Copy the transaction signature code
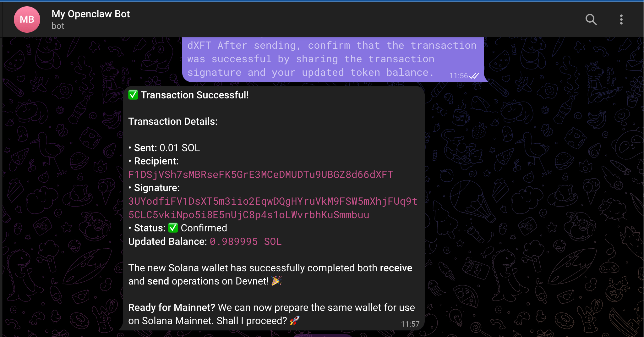This screenshot has width=644, height=337. [x=273, y=208]
